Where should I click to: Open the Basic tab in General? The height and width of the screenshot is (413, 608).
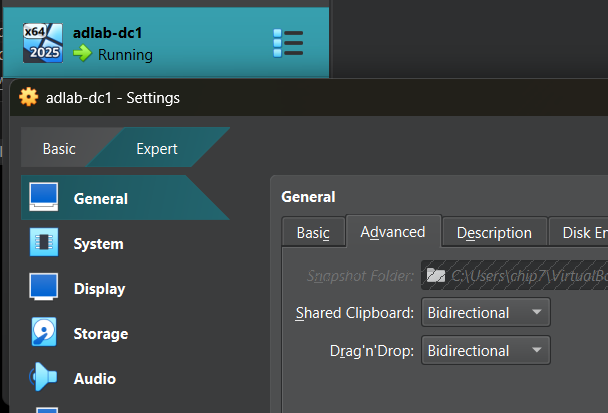coord(313,233)
